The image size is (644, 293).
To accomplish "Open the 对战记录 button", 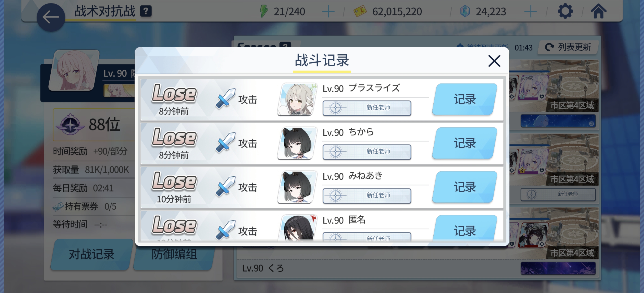I will click(91, 254).
